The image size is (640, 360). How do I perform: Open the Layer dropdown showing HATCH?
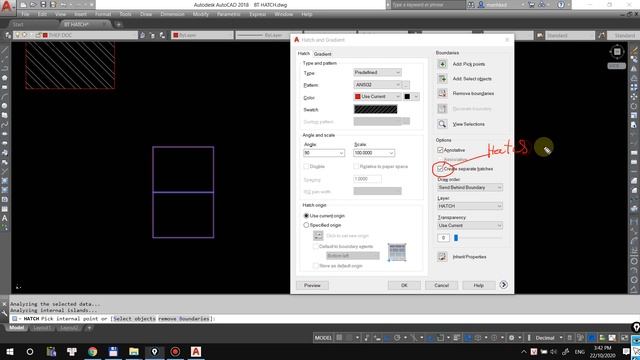click(470, 206)
